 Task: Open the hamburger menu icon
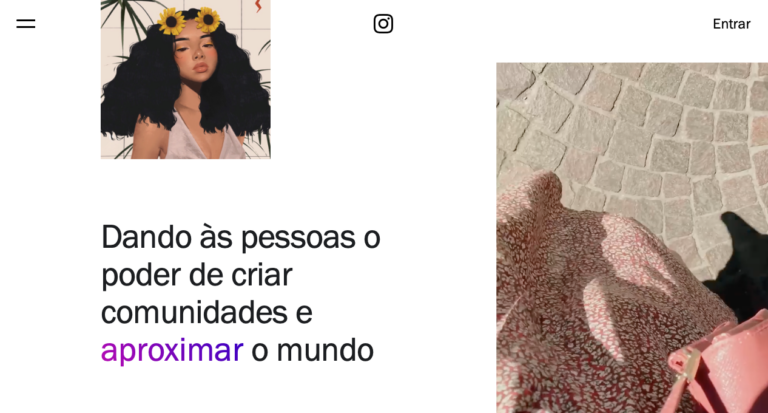pyautogui.click(x=25, y=24)
